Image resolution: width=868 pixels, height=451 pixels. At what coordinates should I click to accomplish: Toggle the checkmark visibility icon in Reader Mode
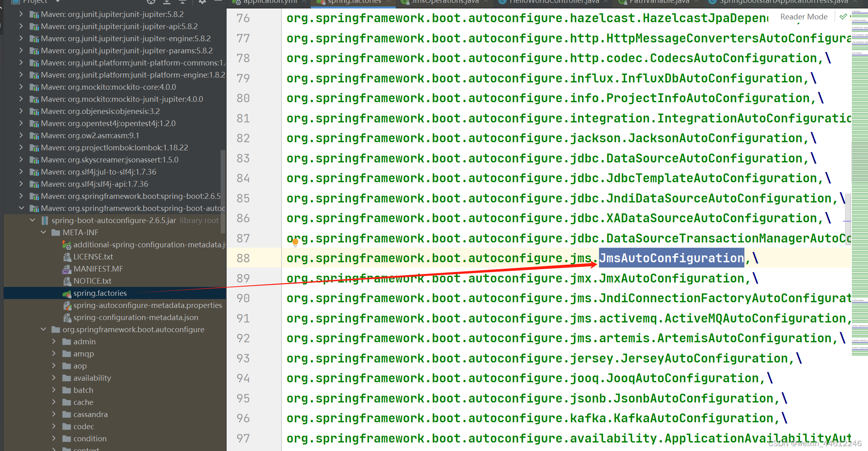click(845, 17)
